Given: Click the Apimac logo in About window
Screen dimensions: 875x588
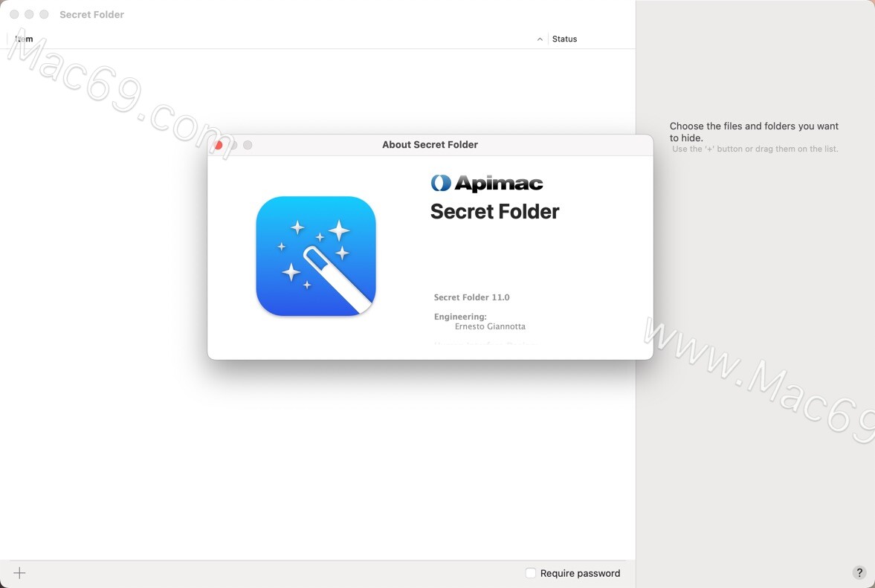Looking at the screenshot, I should (487, 183).
